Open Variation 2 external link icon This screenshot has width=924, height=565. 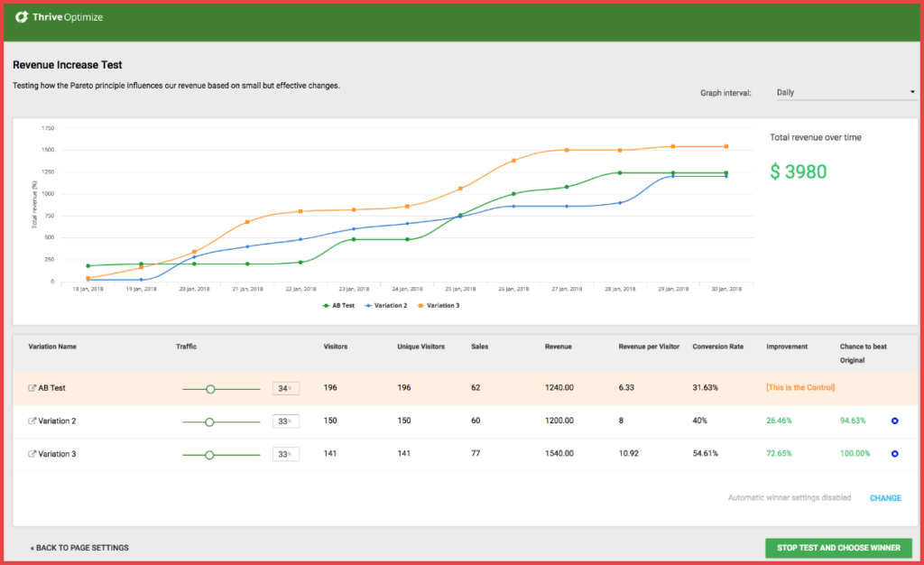point(32,421)
